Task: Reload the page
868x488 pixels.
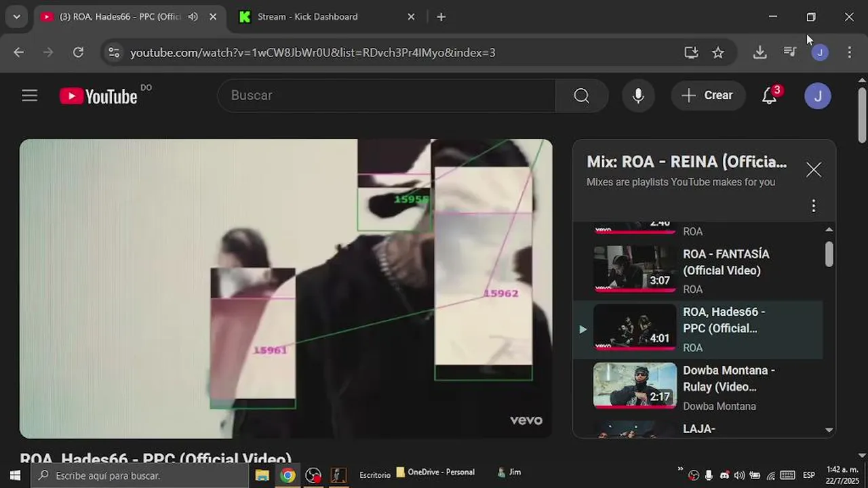Action: 78,52
